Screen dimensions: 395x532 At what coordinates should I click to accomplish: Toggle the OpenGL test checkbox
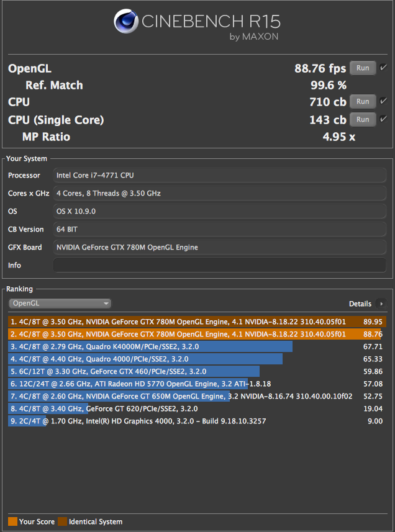383,67
